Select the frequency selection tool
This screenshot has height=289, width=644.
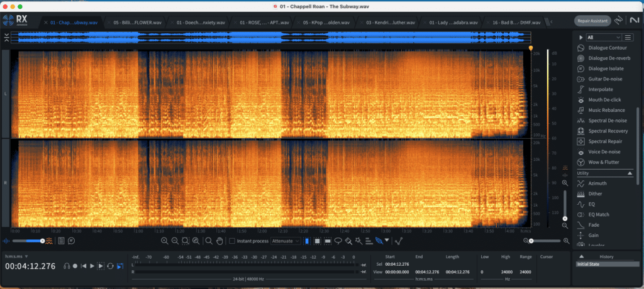pyautogui.click(x=328, y=241)
